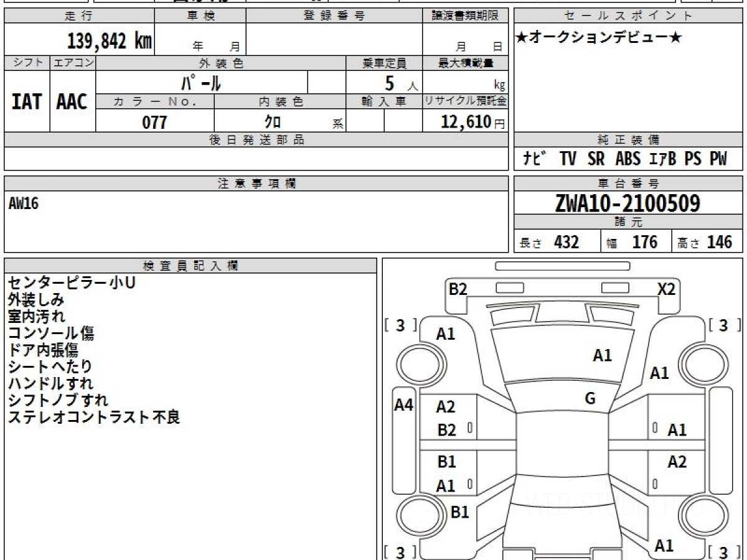Screen dimensions: 747x560
Task: Select the SR equipment entry
Action: 596,159
